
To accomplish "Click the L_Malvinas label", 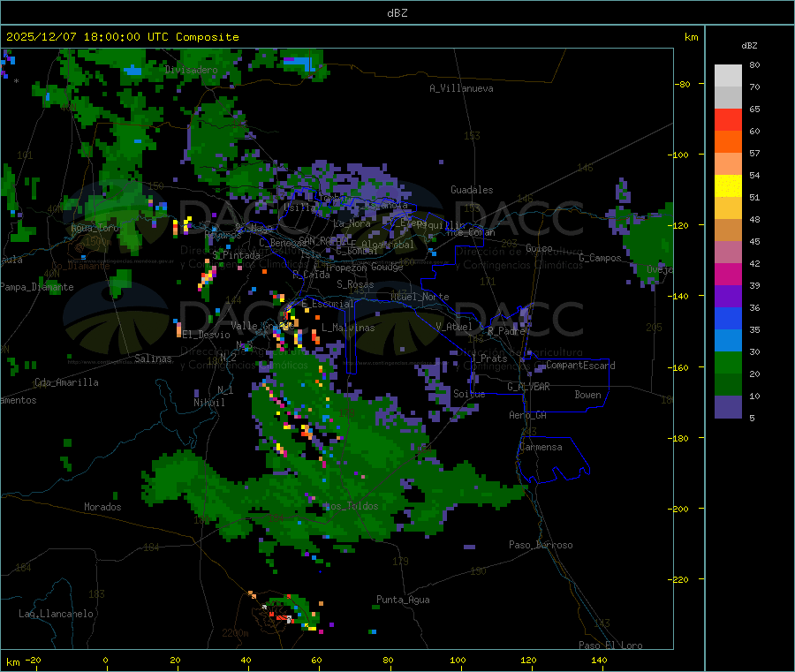I will 348,328.
